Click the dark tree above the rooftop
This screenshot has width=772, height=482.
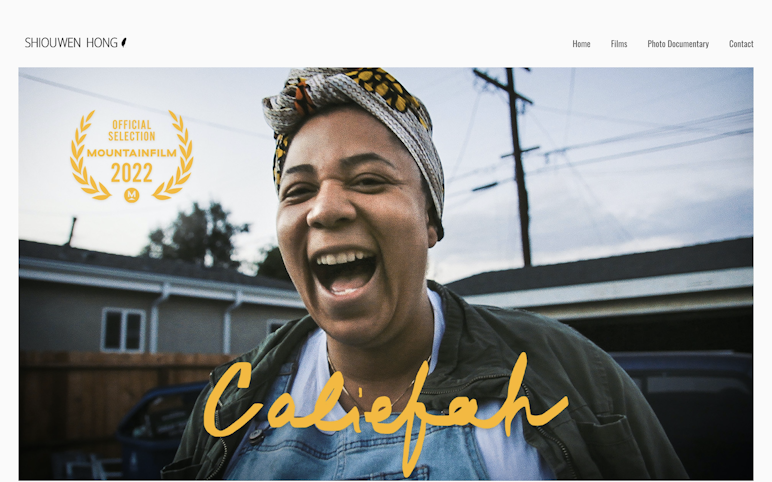197,236
